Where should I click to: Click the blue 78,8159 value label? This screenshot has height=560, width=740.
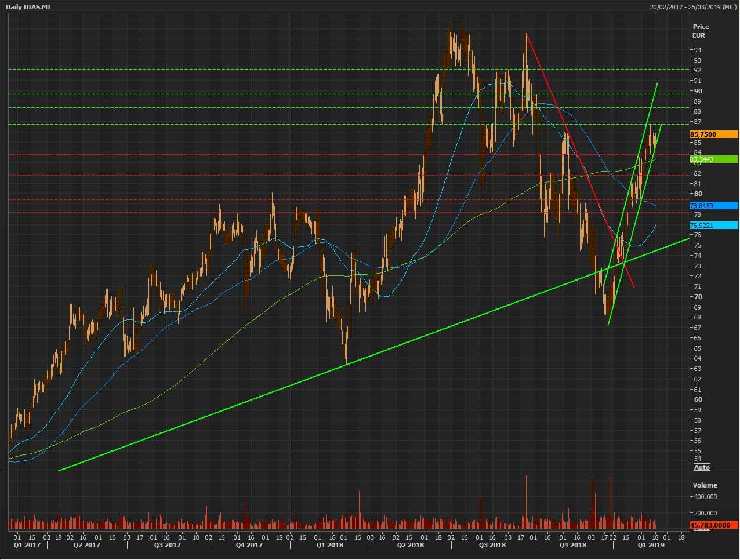coord(713,206)
